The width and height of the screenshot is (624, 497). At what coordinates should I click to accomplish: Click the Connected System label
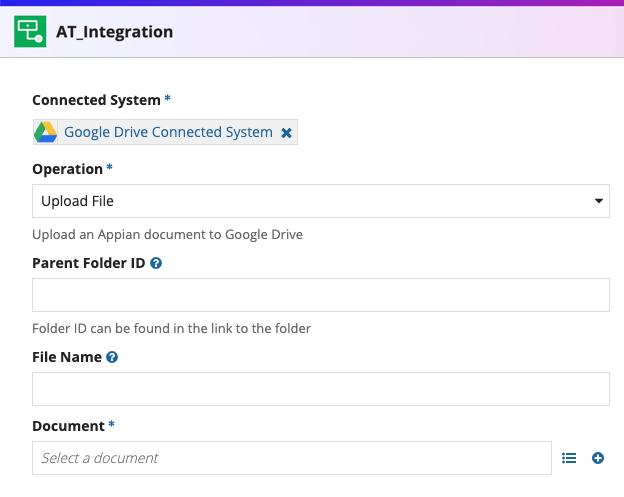pyautogui.click(x=96, y=100)
